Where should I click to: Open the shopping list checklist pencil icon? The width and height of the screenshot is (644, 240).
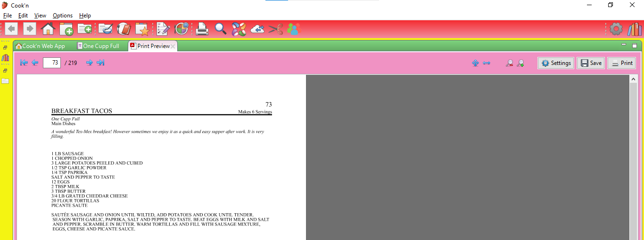(x=164, y=29)
